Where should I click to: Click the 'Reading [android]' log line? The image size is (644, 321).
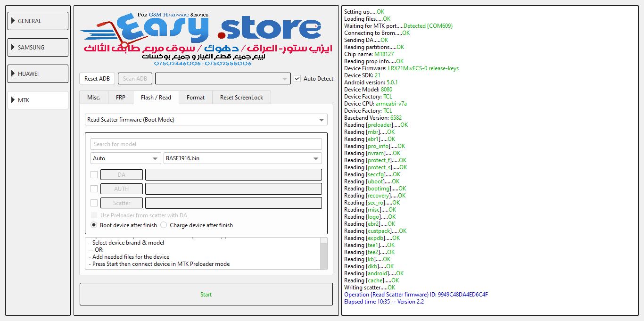tap(374, 273)
